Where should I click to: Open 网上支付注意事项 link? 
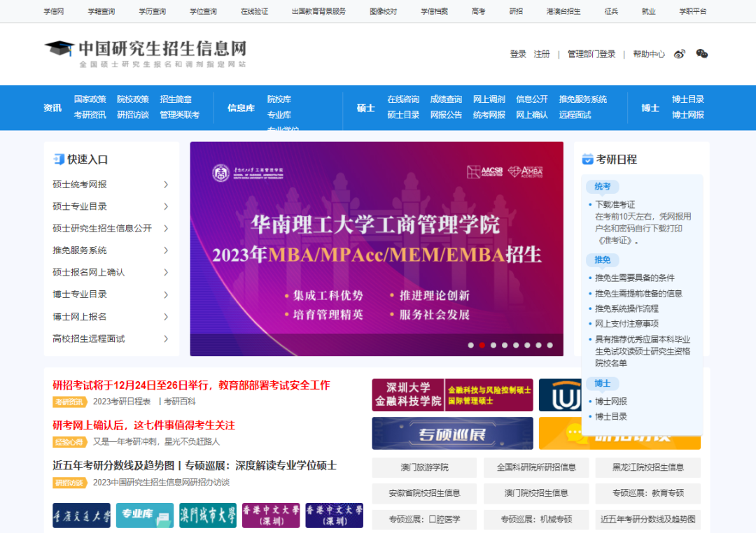point(626,324)
